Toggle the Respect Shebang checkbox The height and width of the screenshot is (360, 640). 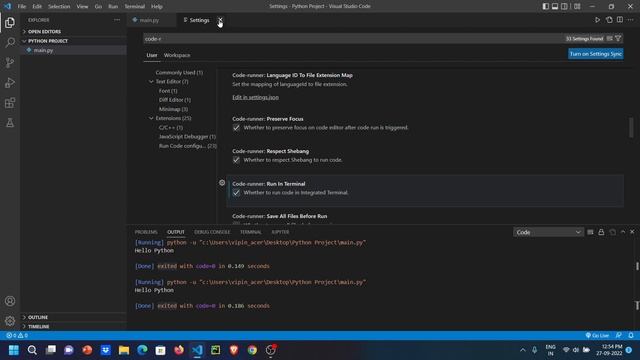click(236, 160)
